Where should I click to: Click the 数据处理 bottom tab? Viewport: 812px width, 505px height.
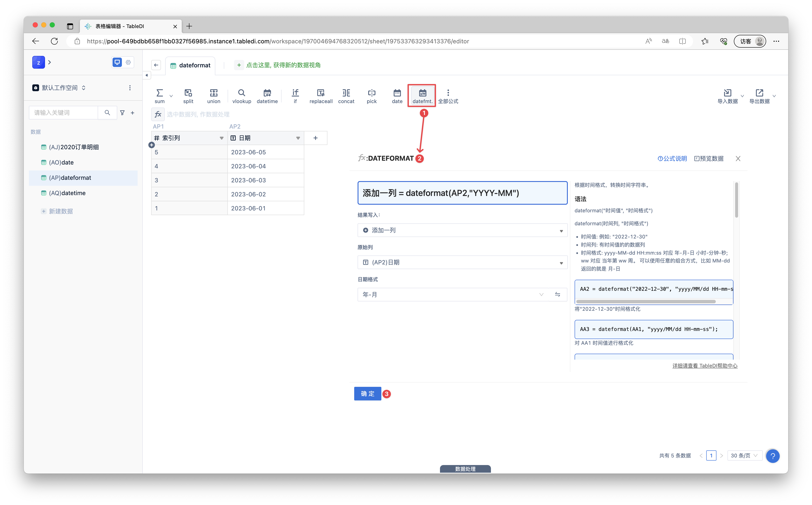(x=465, y=469)
